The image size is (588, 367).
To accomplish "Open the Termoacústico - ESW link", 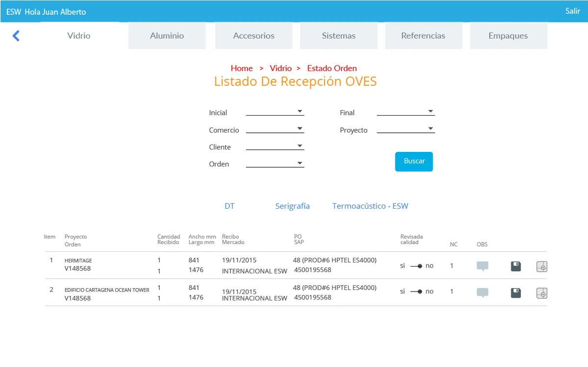I will pyautogui.click(x=370, y=206).
